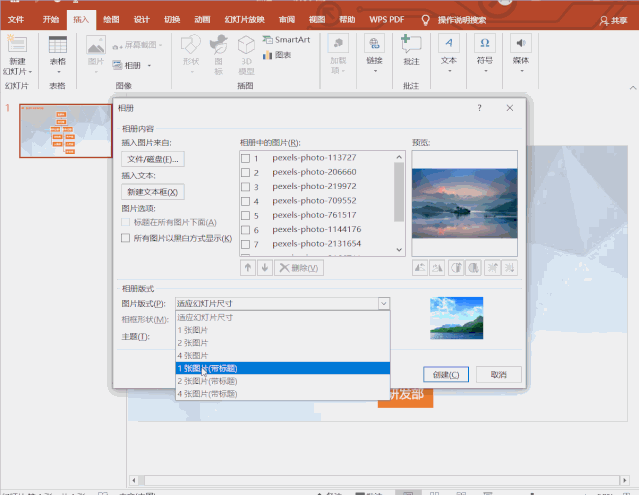Viewport: 639px width, 495px height.
Task: Check picture 7 pexels-photo-2131654
Action: [245, 244]
